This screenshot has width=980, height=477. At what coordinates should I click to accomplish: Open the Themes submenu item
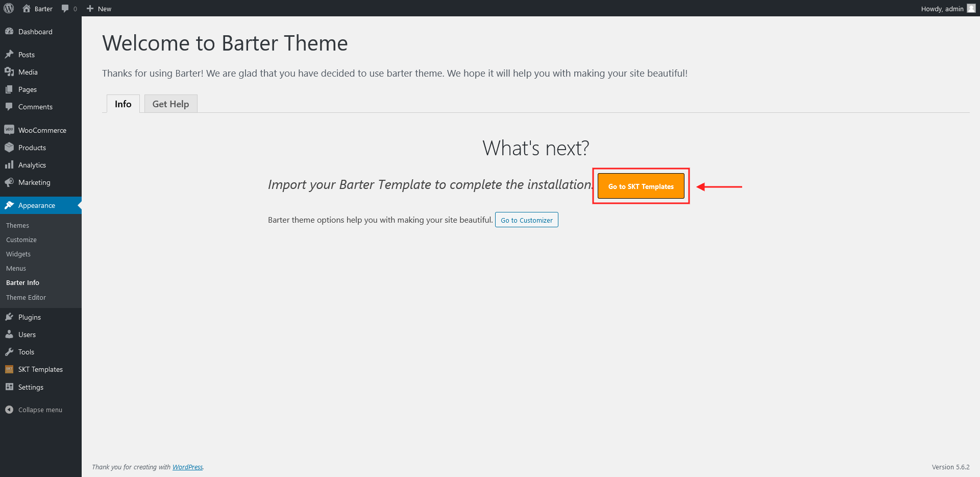[17, 225]
